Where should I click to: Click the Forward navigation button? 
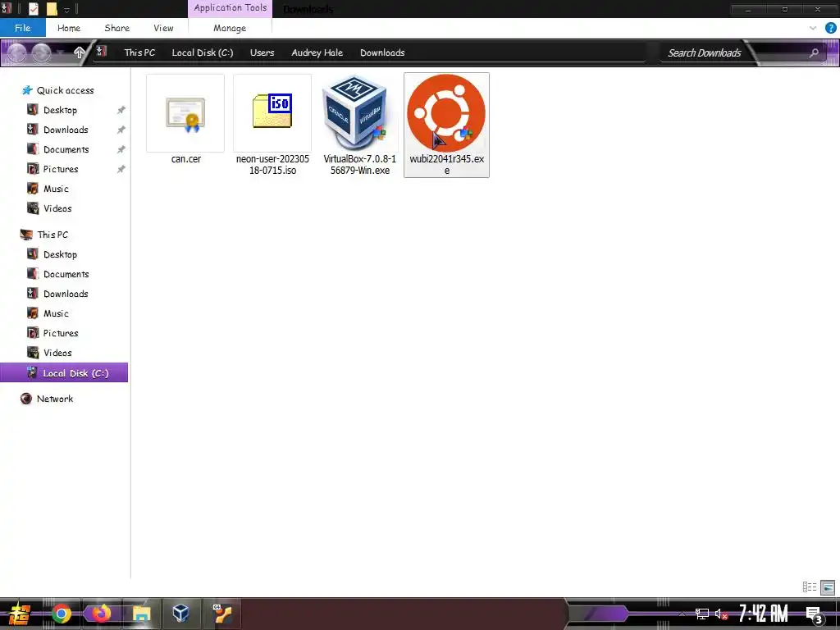[41, 52]
